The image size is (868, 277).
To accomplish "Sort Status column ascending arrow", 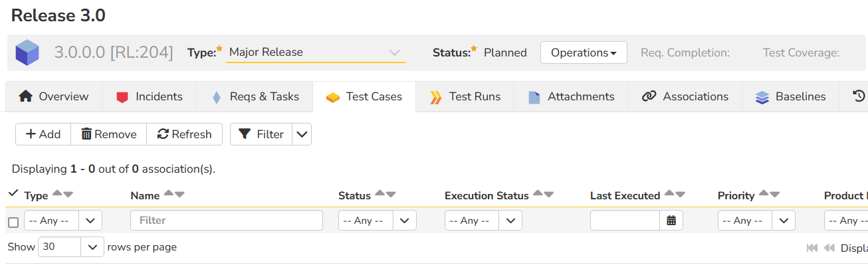I will pos(380,194).
